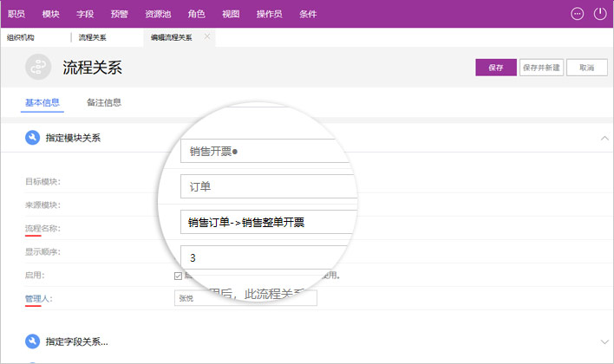Click the 取消 button

coord(587,68)
